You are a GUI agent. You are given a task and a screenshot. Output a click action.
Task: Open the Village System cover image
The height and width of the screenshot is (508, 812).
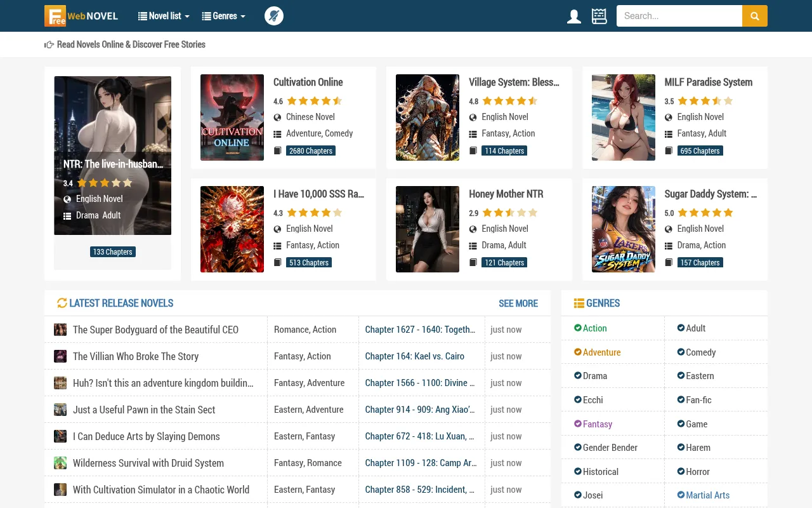428,117
